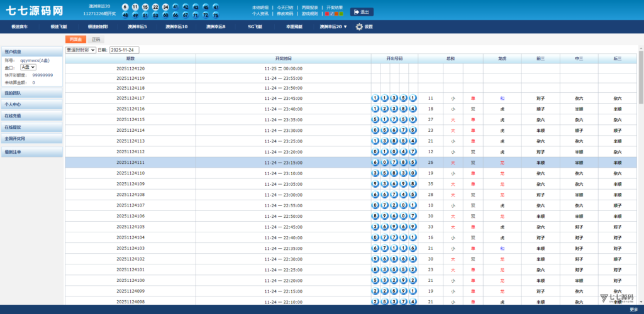Open the 周期报表 link

click(310, 7)
